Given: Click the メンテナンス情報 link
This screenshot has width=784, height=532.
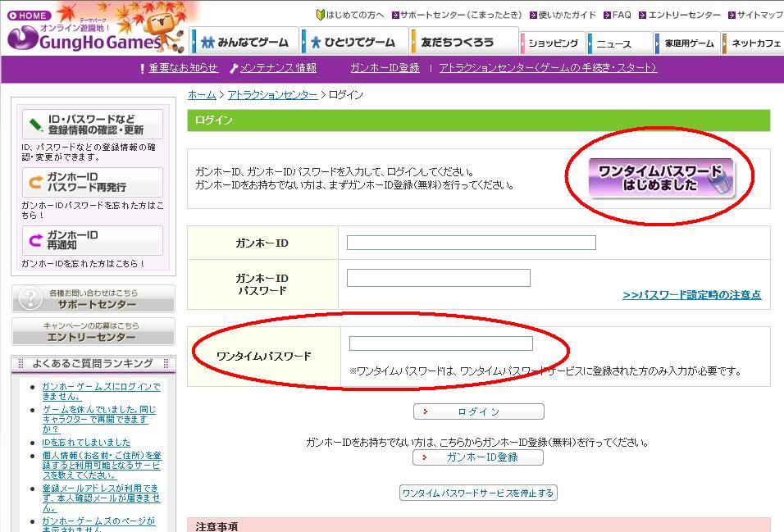Looking at the screenshot, I should pyautogui.click(x=278, y=68).
